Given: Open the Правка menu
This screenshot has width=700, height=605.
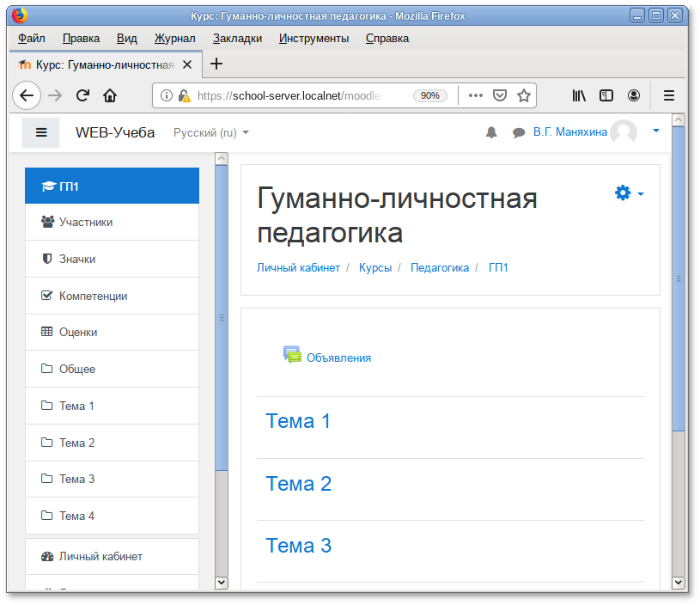Looking at the screenshot, I should (x=81, y=39).
